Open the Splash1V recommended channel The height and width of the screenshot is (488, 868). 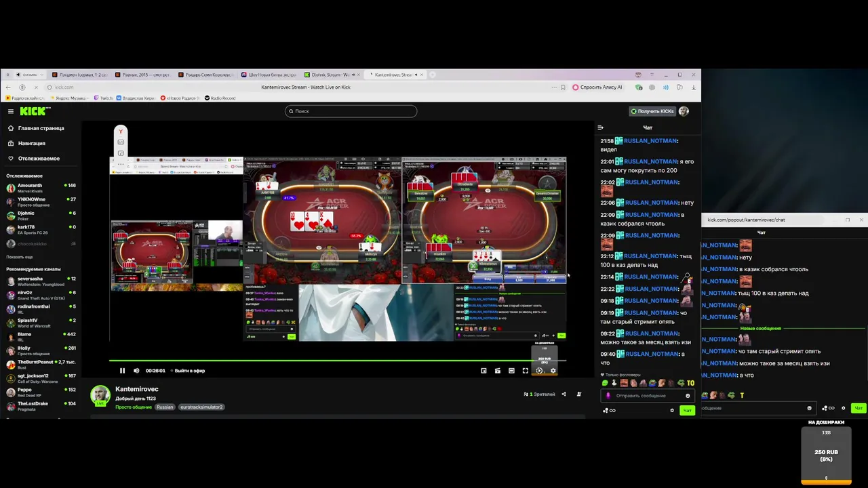41,323
